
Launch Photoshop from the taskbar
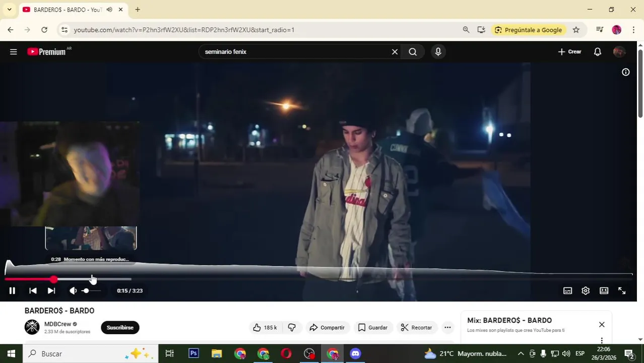(194, 353)
